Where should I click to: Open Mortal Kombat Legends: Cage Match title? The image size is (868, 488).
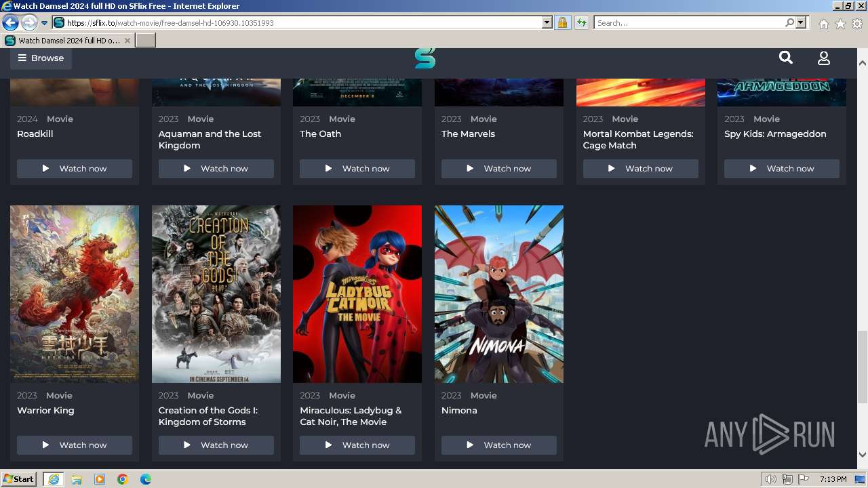coord(638,140)
